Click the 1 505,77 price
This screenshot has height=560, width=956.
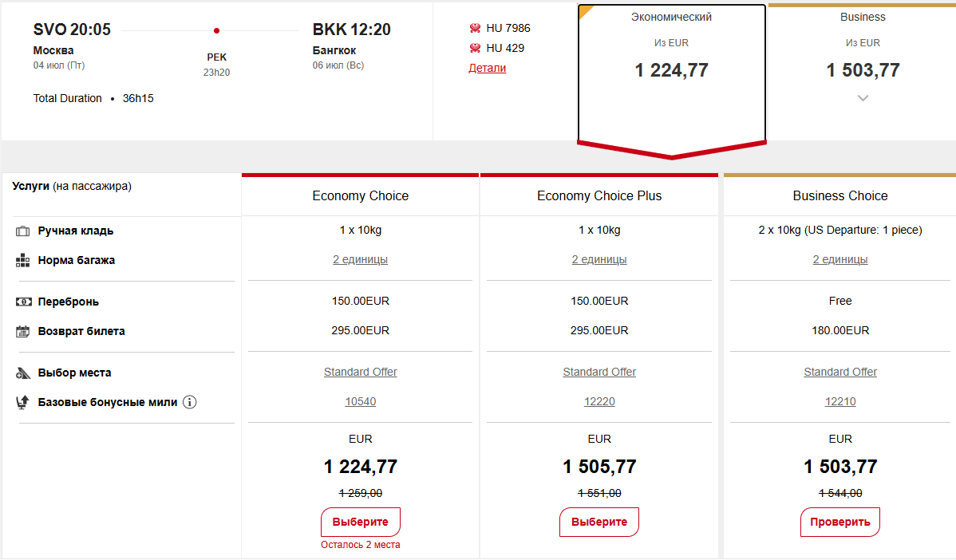598,467
